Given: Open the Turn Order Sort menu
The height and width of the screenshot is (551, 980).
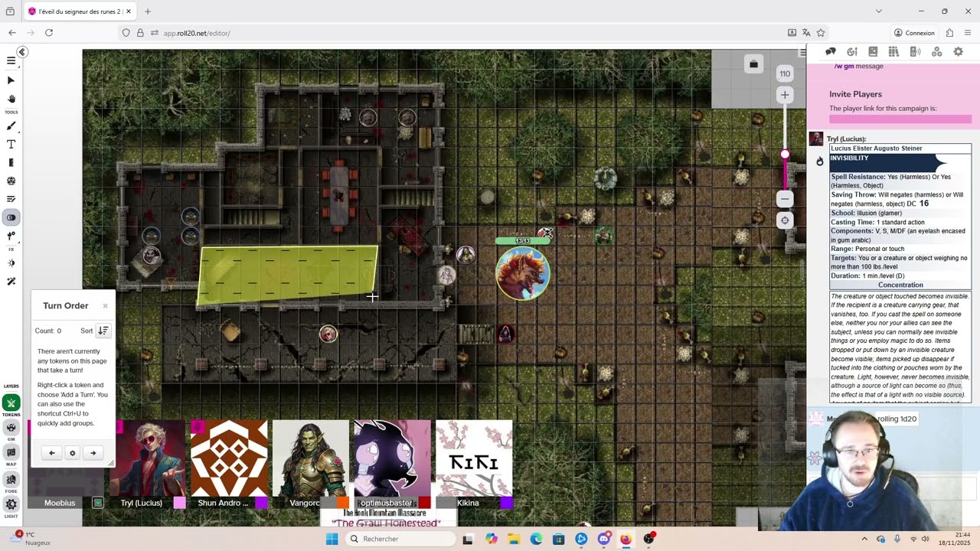Looking at the screenshot, I should pos(103,331).
